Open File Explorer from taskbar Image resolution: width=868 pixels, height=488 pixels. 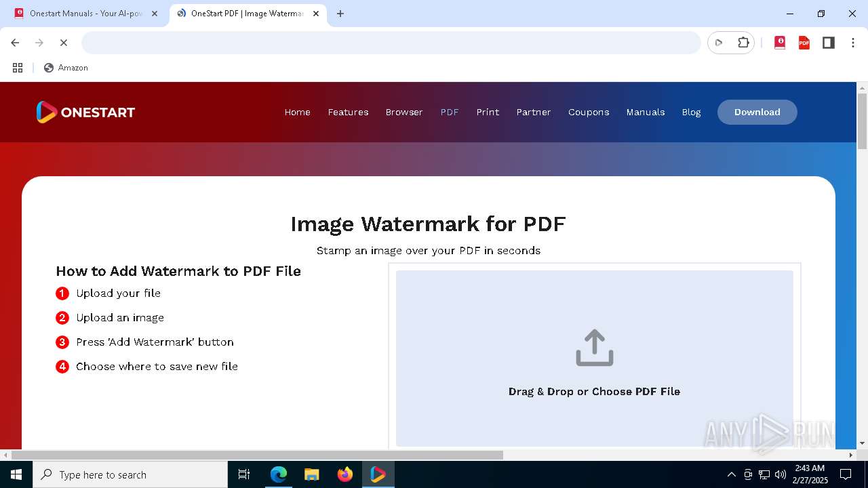click(x=312, y=474)
